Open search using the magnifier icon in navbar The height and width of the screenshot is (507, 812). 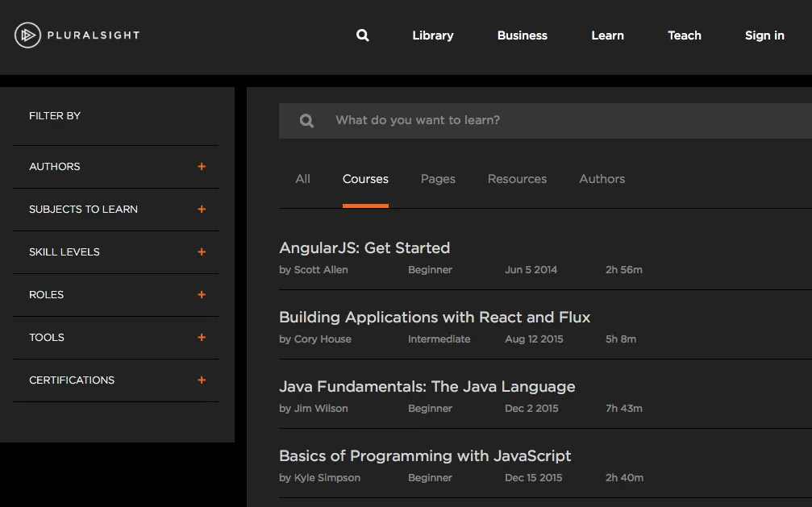tap(361, 35)
